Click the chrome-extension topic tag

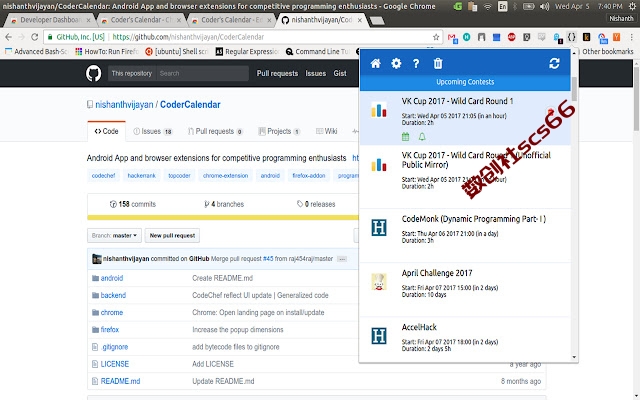pos(225,176)
